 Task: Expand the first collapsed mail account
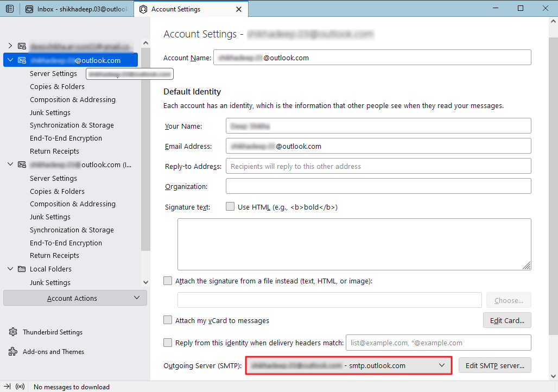pos(10,46)
